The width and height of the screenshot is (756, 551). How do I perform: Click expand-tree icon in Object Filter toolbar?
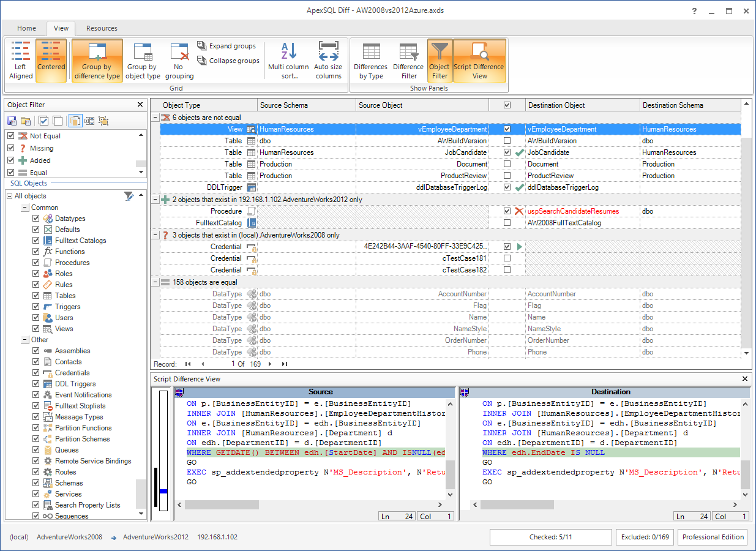(89, 121)
